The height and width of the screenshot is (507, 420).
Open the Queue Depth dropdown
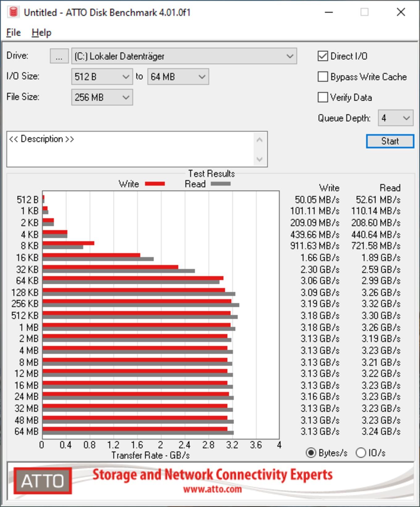point(396,118)
